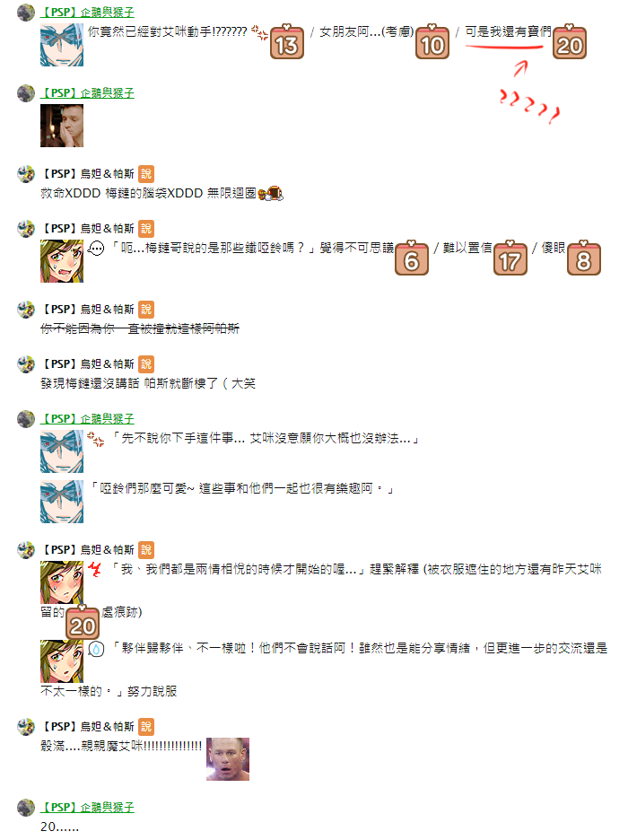Click the water drop emoticon

[96, 649]
